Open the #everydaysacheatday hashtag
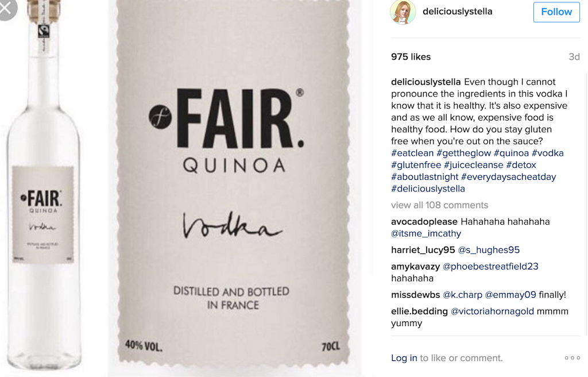 pos(509,177)
